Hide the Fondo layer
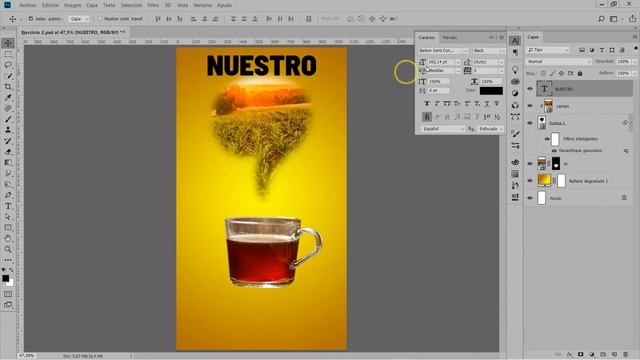Viewport: 640px width, 360px height. [530, 198]
